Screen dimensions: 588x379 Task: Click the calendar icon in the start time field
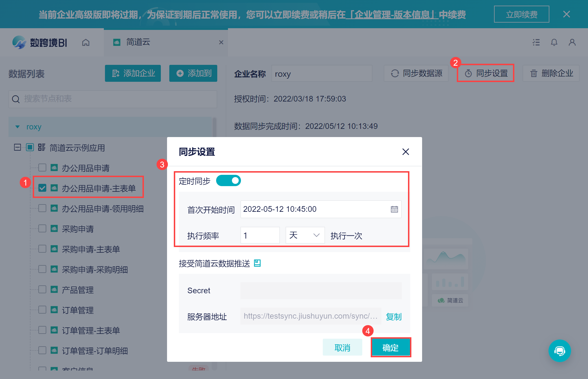point(394,209)
